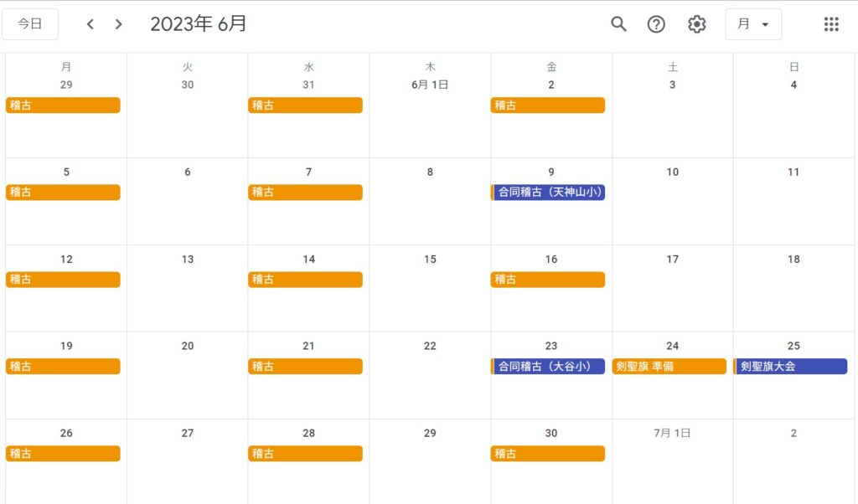Select date 6月 1日 header

coord(430,85)
